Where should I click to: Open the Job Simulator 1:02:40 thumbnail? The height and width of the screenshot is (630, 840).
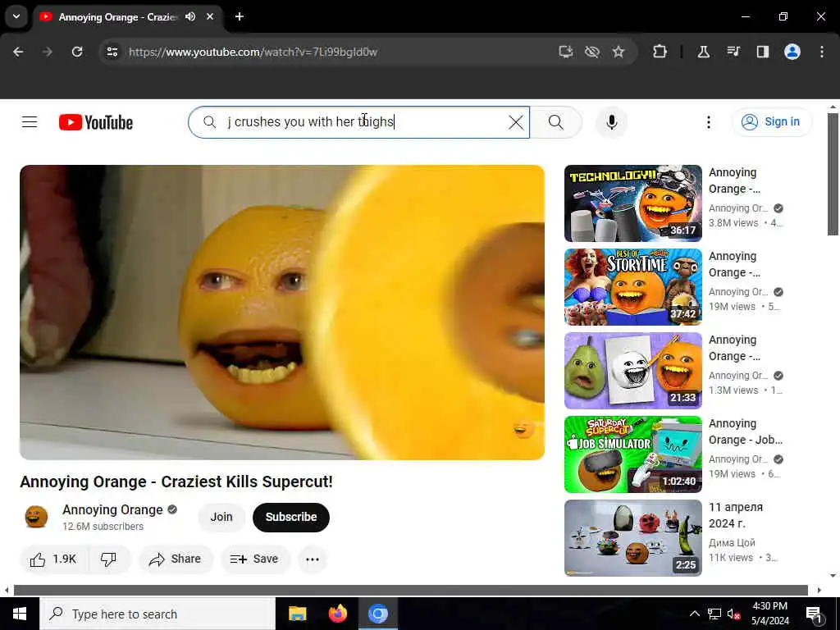click(x=632, y=454)
